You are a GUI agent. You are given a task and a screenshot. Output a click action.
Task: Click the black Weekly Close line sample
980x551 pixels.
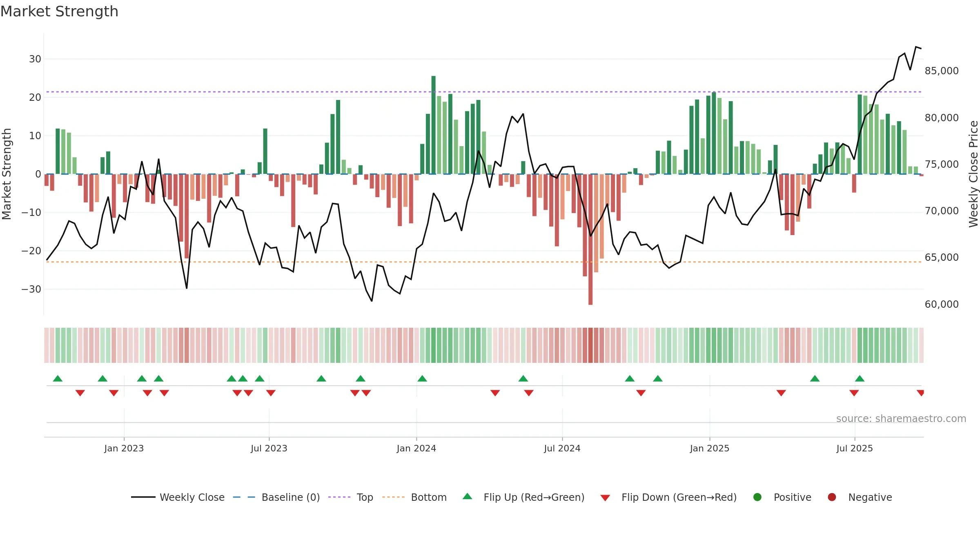point(143,497)
